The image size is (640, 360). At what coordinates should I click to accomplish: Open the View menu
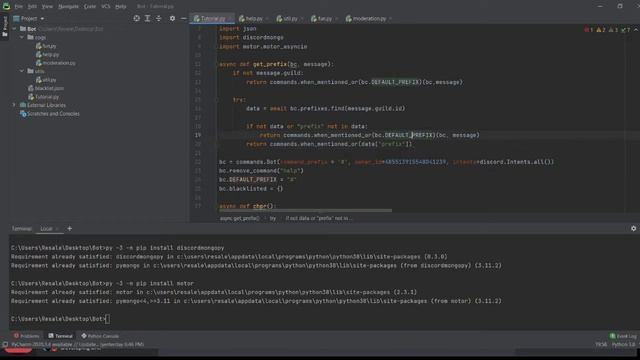point(47,7)
